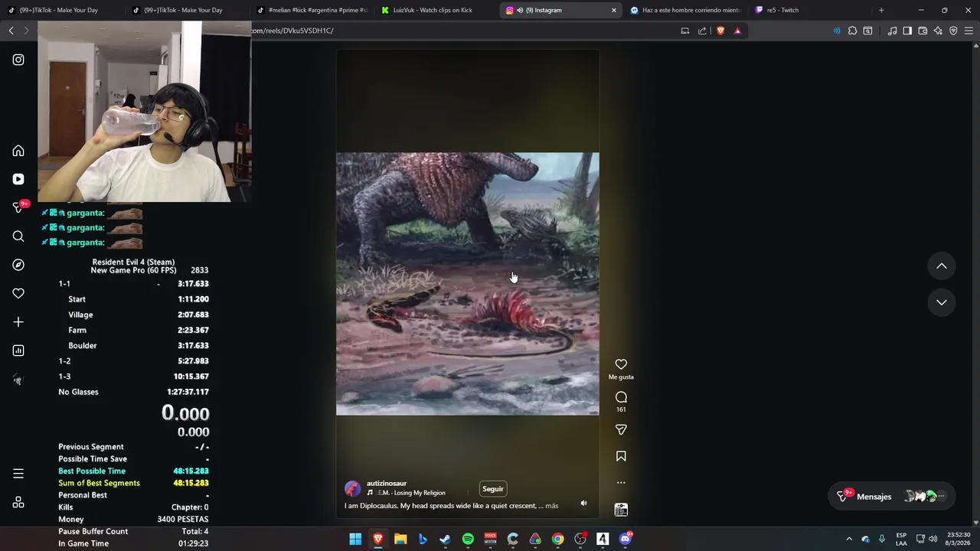Click the reel video to pause it
The height and width of the screenshot is (551, 980).
pos(467,284)
